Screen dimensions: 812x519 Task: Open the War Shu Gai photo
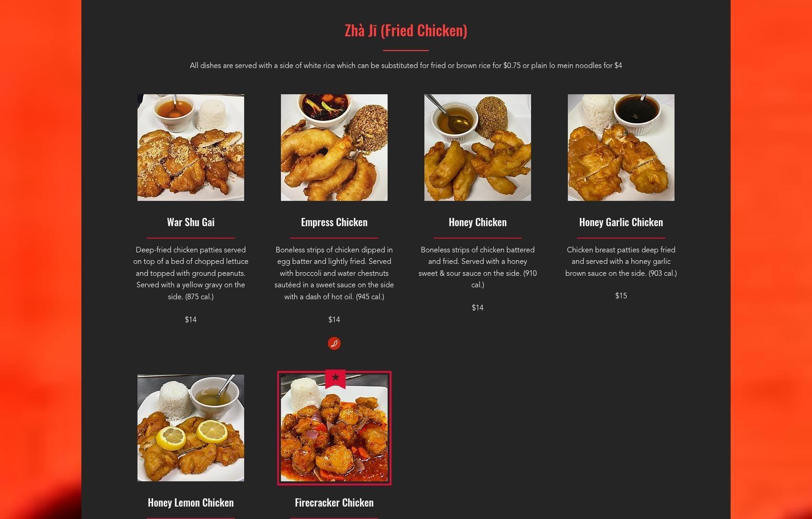tap(191, 148)
